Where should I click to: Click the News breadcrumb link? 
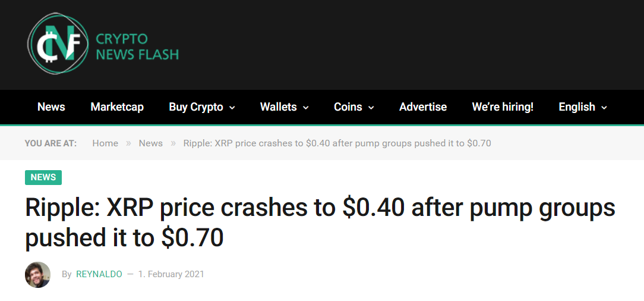tap(151, 143)
